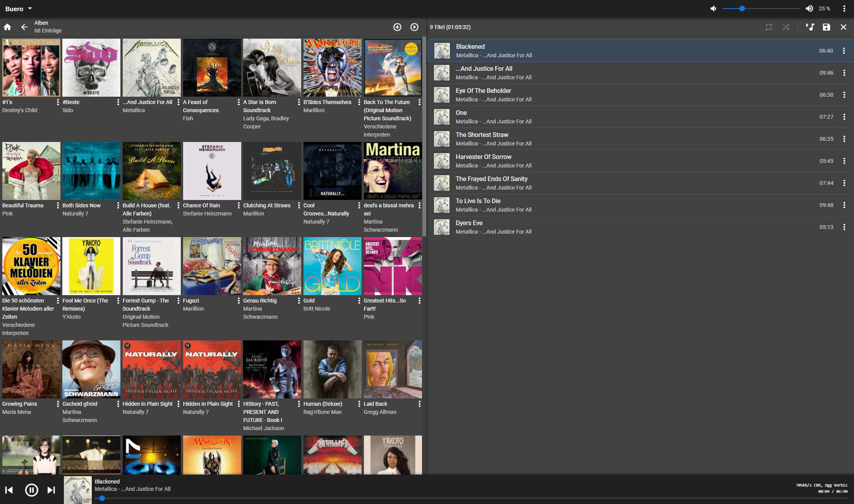
Task: Toggle repeat mode in queue
Action: pyautogui.click(x=768, y=27)
